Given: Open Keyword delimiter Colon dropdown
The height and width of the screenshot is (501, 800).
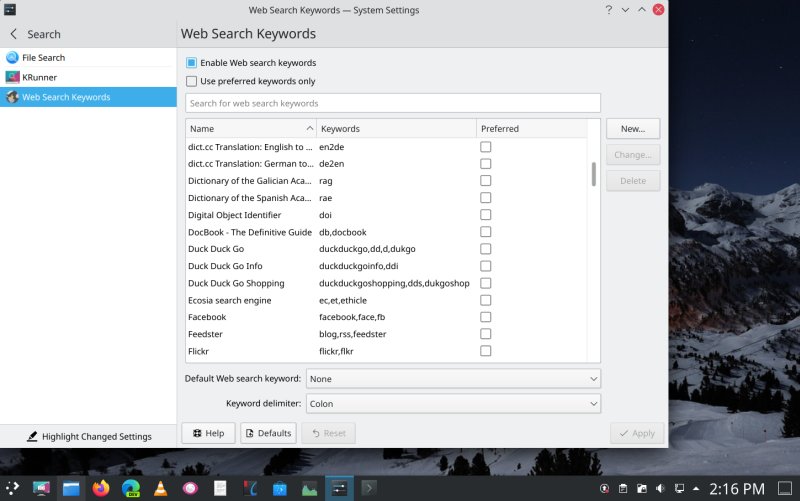Looking at the screenshot, I should [x=453, y=404].
